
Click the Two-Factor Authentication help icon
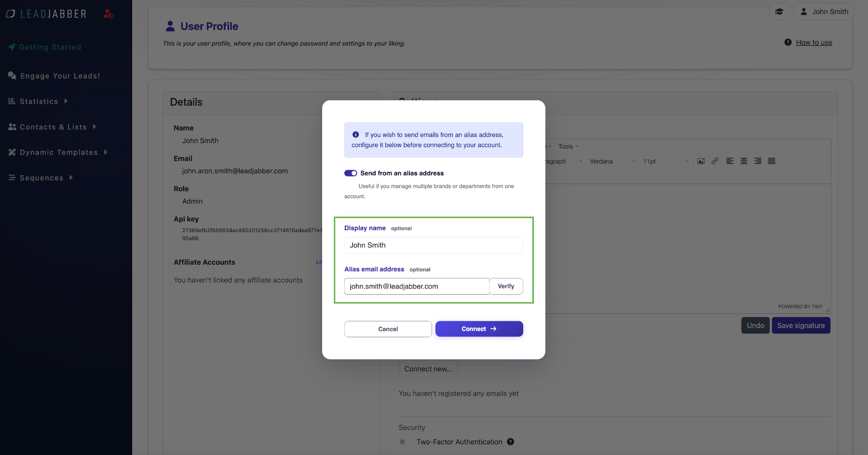click(511, 441)
